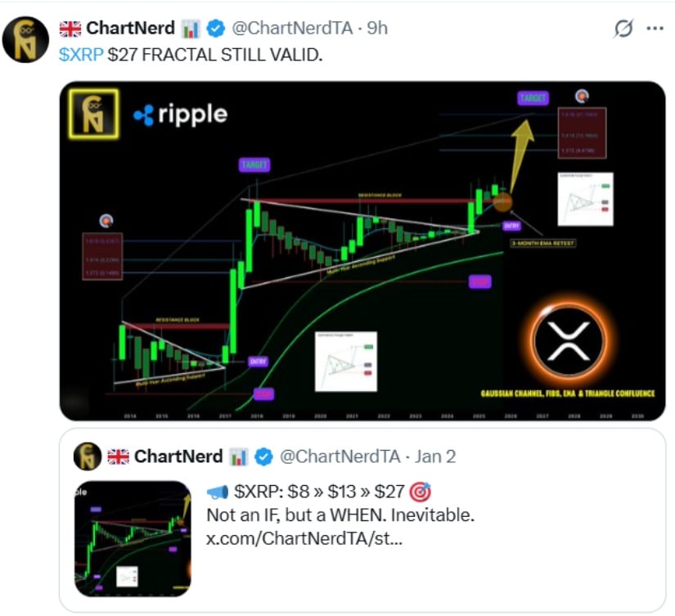Click the bar chart emoji after the top ChartNerd name
The height and width of the screenshot is (616, 675).
tap(191, 29)
